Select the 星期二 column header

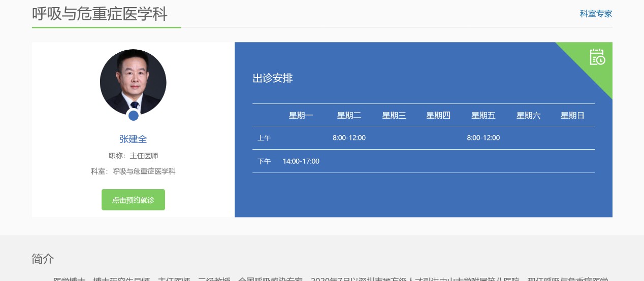click(349, 116)
